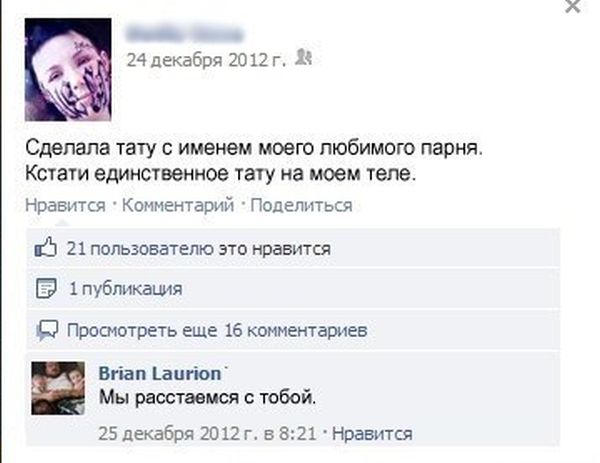Viewport: 600px width, 463px height.
Task: Close the post popup with the X
Action: (x=572, y=6)
